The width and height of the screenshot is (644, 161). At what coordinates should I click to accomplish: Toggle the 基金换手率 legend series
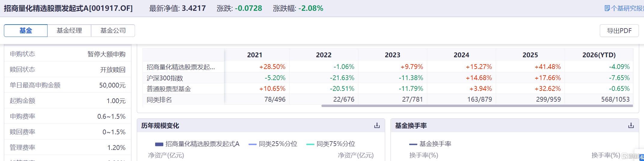[x=430, y=144]
